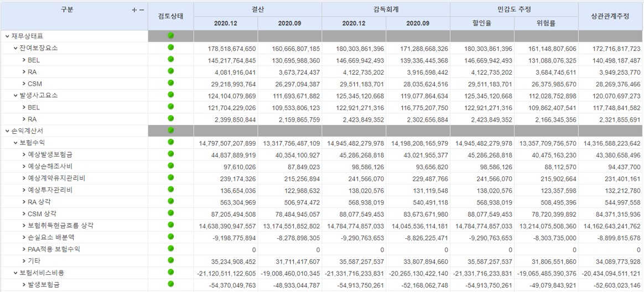
Task: Click green status dot for 재무상태표 row
Action: click(x=171, y=36)
